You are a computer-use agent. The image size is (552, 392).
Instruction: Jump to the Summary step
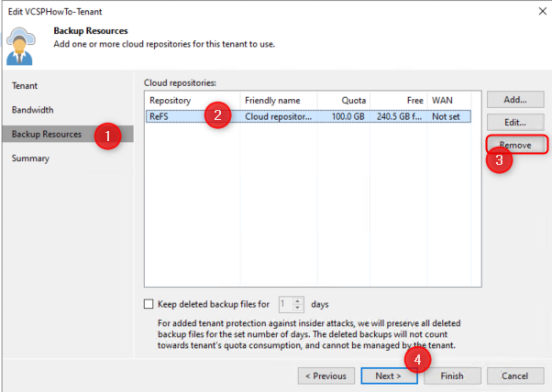point(30,158)
